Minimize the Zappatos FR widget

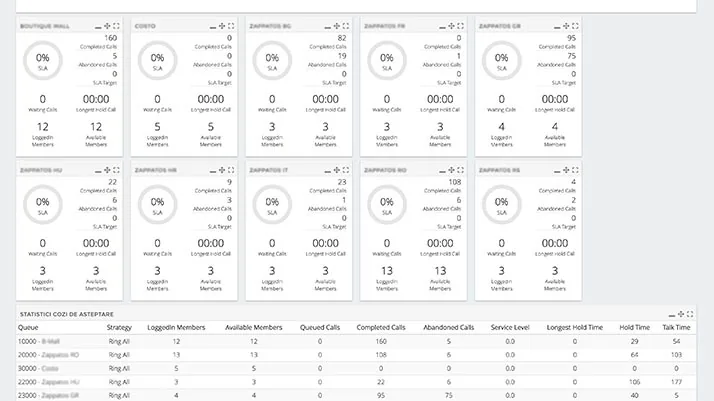[x=442, y=26]
